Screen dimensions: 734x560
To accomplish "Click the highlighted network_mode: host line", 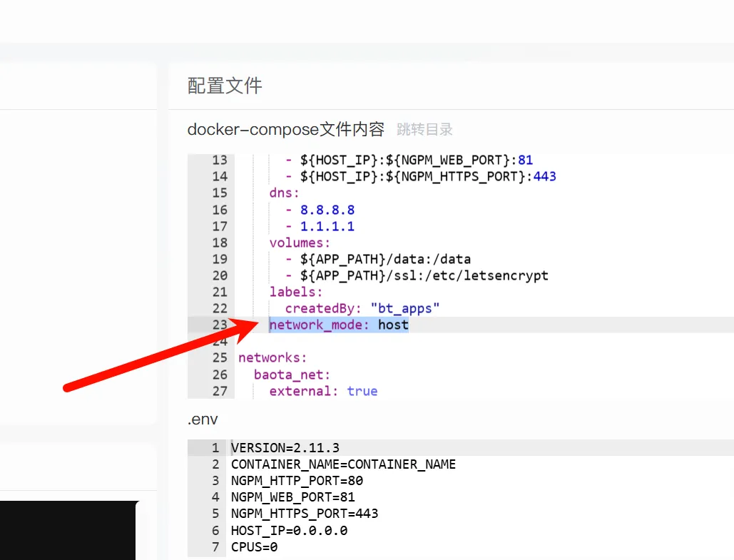I will pyautogui.click(x=339, y=325).
